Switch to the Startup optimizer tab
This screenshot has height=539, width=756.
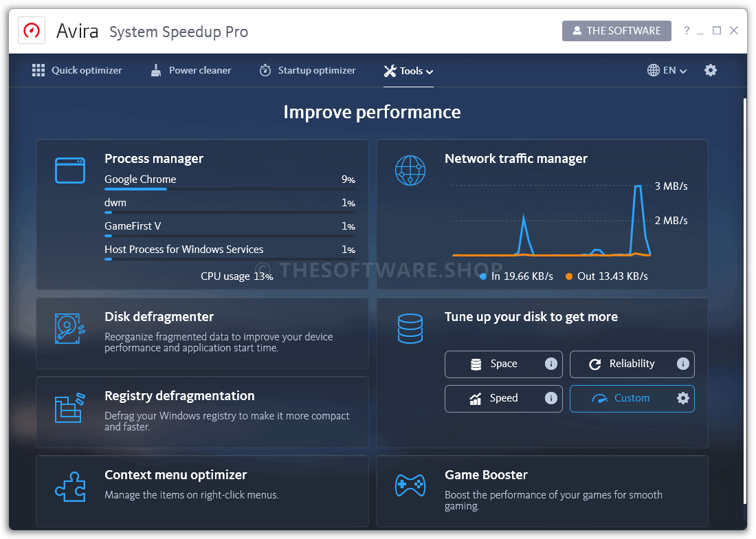click(x=308, y=70)
